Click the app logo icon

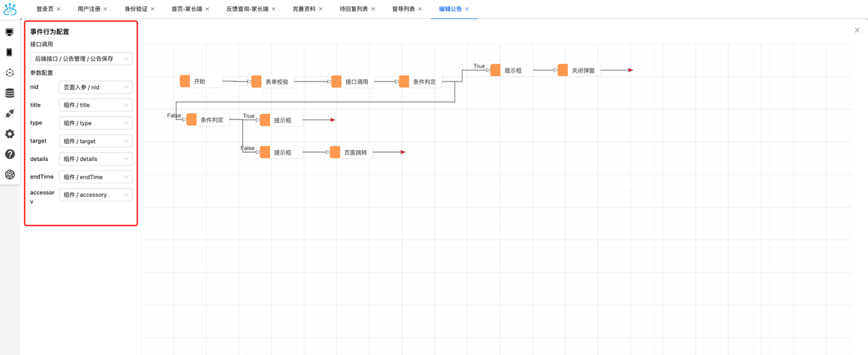[x=9, y=10]
